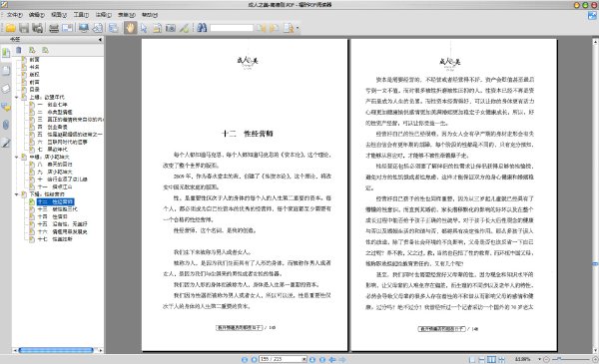
Task: Select the 前言 bookmark
Action: tap(34, 82)
